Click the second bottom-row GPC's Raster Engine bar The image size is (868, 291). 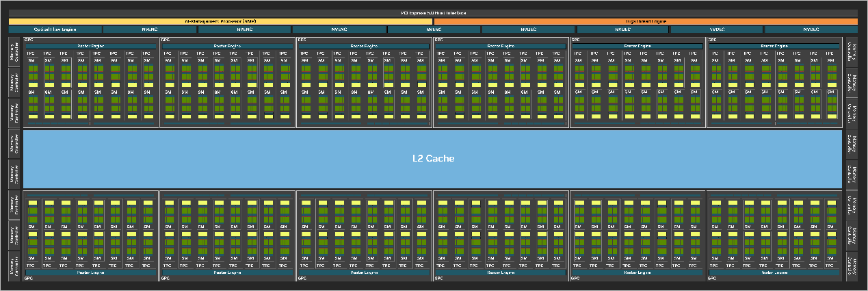click(x=227, y=272)
